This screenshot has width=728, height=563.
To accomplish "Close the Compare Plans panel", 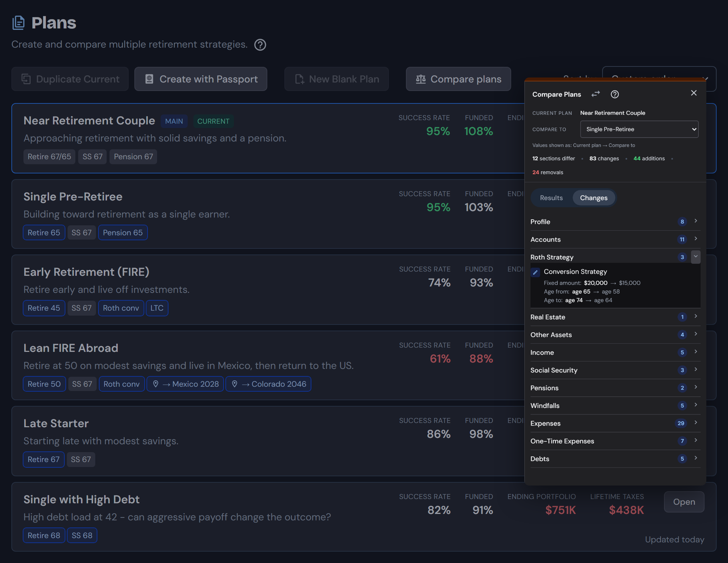I will [x=694, y=93].
